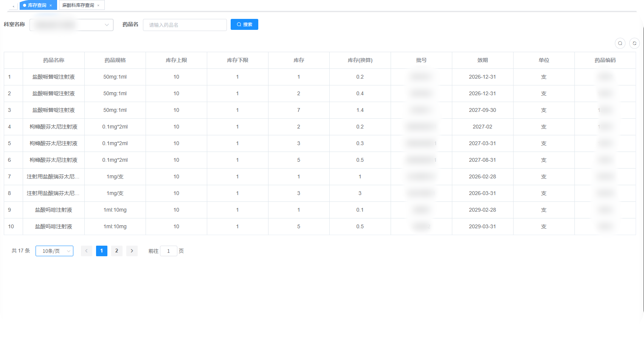Click row 8 spec 1mg/支
This screenshot has height=339, width=644.
click(x=115, y=193)
